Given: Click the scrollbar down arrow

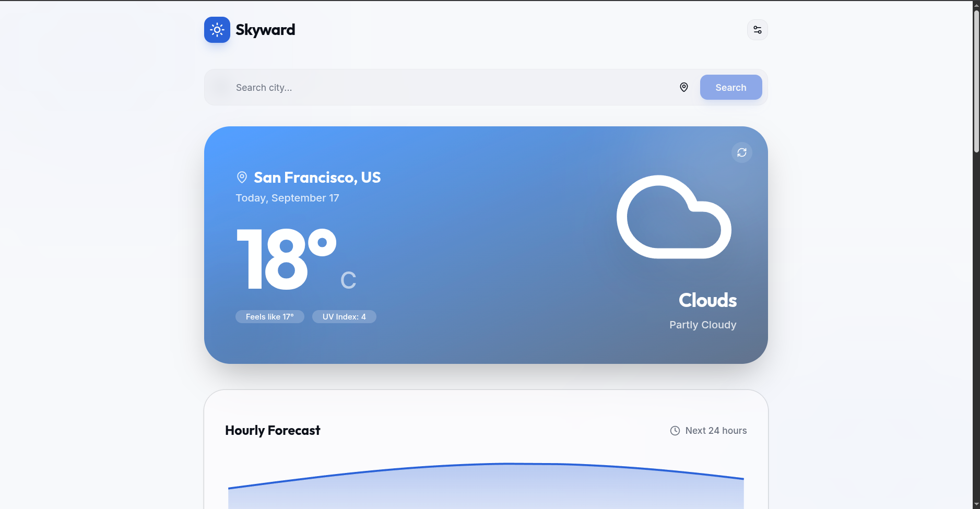Looking at the screenshot, I should tap(976, 505).
